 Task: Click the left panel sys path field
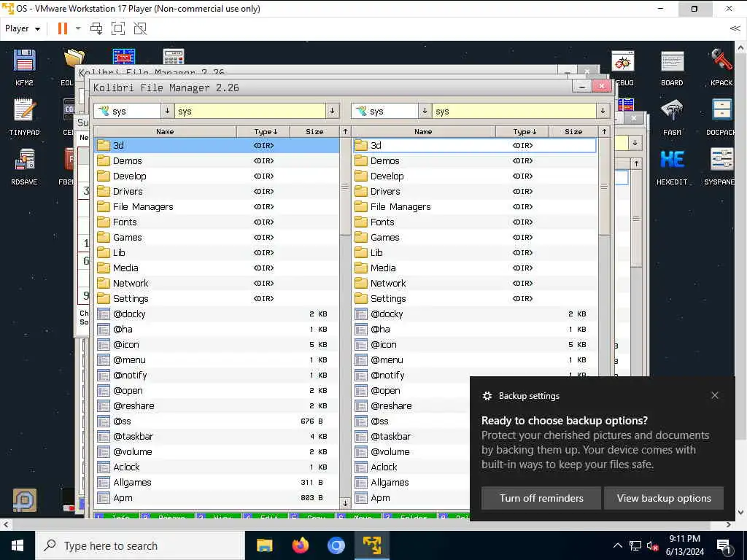coord(250,111)
